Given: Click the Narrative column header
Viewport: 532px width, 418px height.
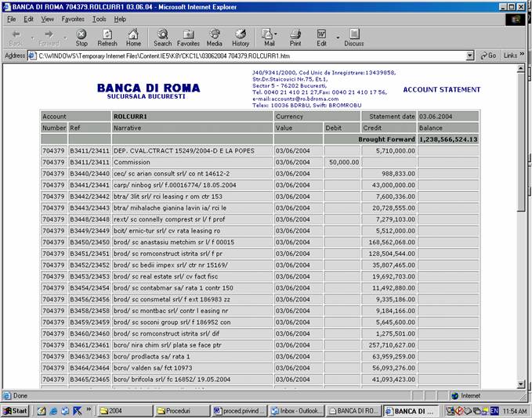Looking at the screenshot, I should pyautogui.click(x=193, y=128).
